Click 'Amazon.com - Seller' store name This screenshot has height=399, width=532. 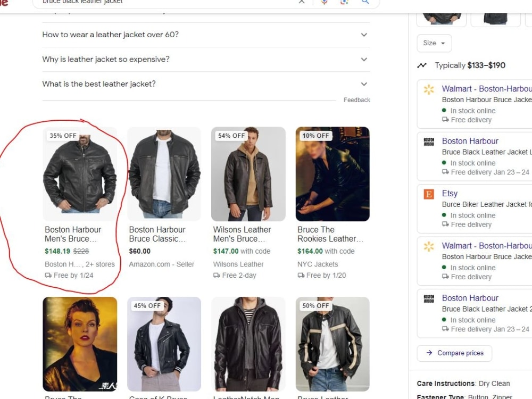(162, 264)
